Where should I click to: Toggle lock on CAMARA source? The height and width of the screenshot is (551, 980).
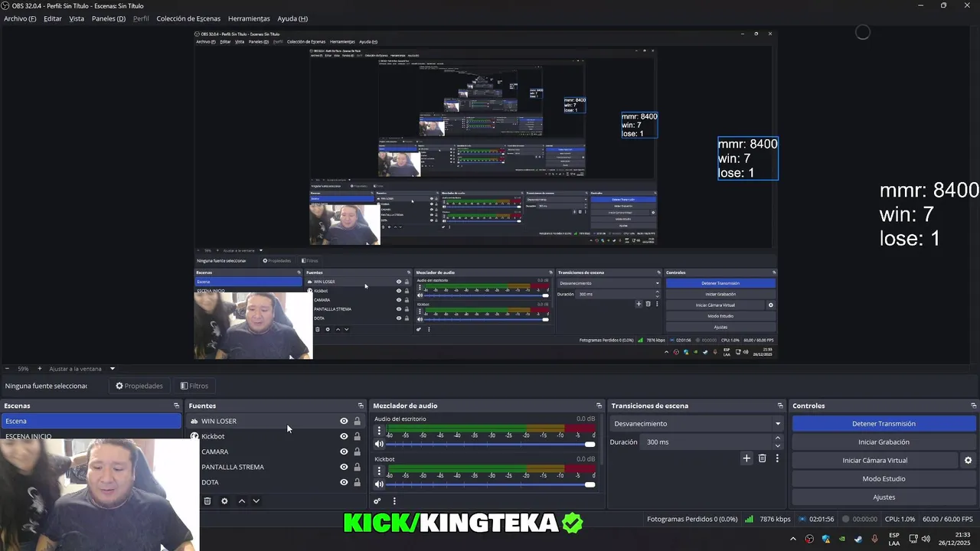tap(357, 452)
